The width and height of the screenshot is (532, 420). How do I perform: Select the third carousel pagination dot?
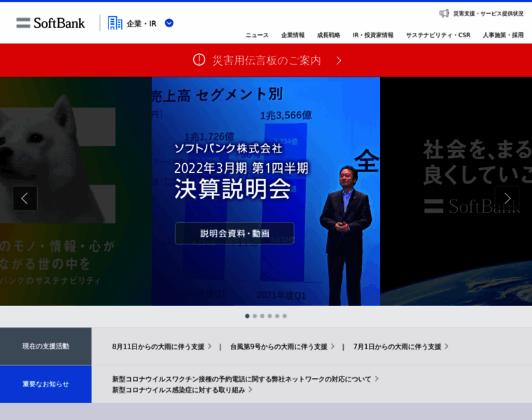click(262, 316)
